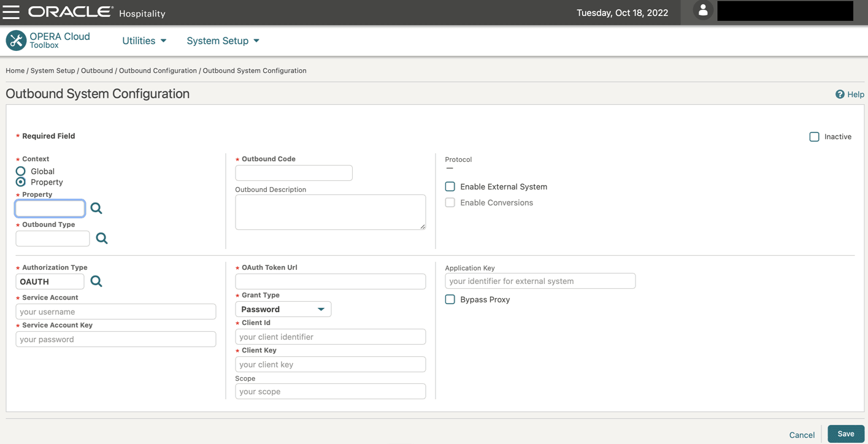The width and height of the screenshot is (868, 444).
Task: Check the Inactive checkbox
Action: pos(815,136)
